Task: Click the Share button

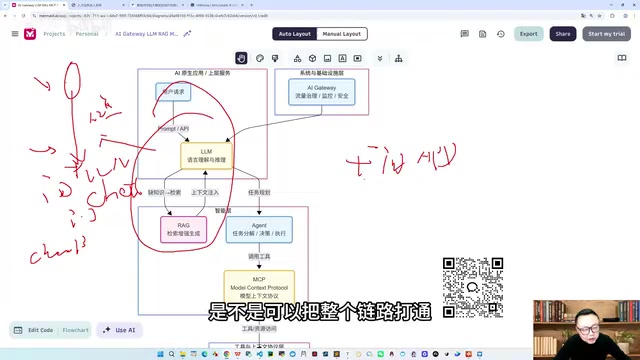Action: 563,34
